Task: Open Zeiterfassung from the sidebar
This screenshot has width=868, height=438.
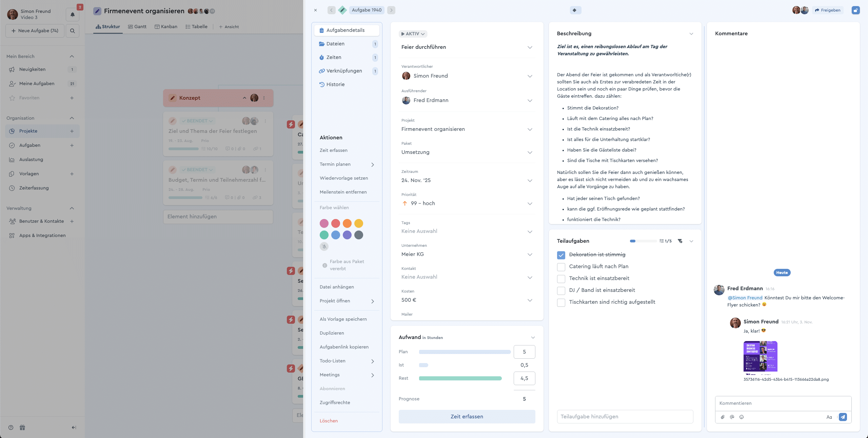Action: pos(34,188)
